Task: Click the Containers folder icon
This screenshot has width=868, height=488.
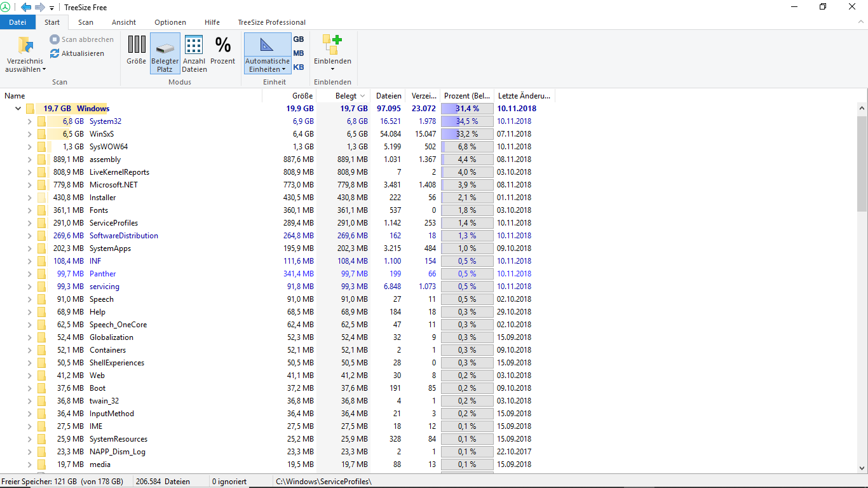Action: coord(41,350)
